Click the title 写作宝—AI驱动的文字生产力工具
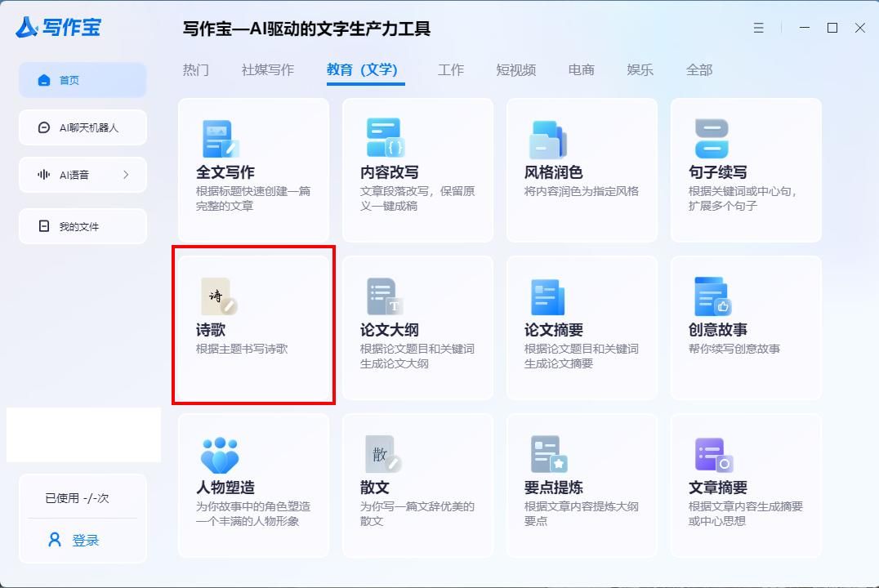This screenshot has height=588, width=879. 306,29
